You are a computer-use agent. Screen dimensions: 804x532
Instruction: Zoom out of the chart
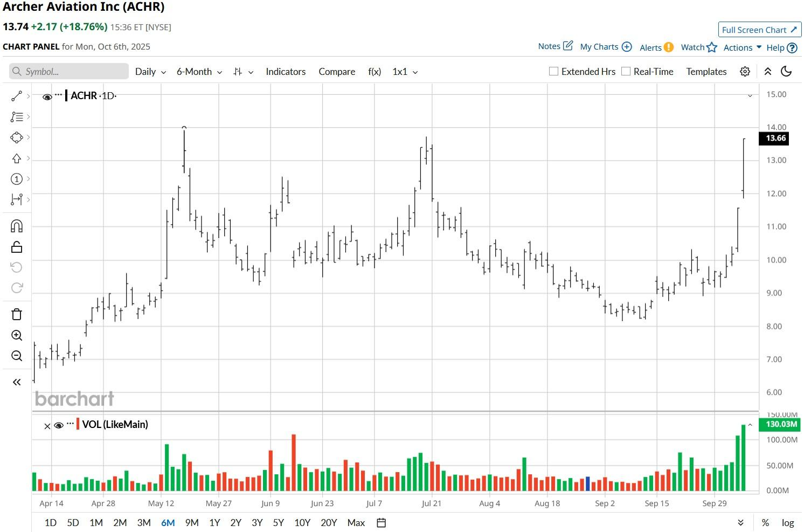[x=17, y=356]
